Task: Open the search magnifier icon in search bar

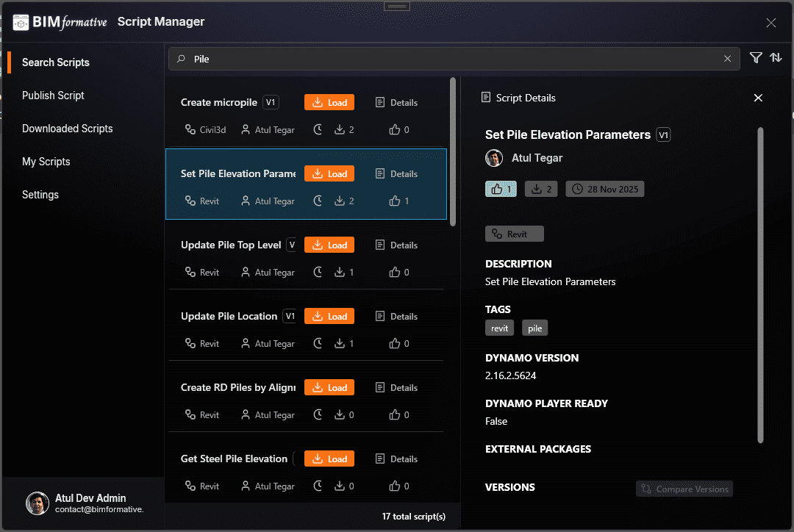Action: (182, 58)
